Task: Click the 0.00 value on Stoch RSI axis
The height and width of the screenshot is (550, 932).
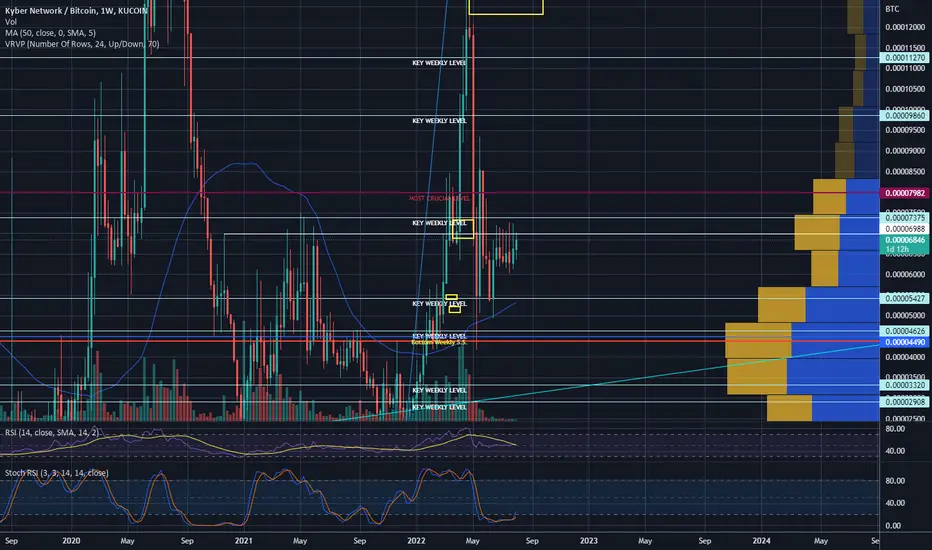Action: [x=893, y=526]
